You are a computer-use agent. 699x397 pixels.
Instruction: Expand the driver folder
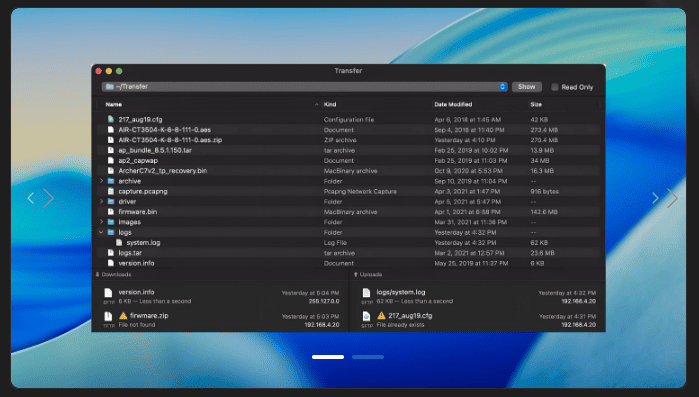click(x=101, y=201)
